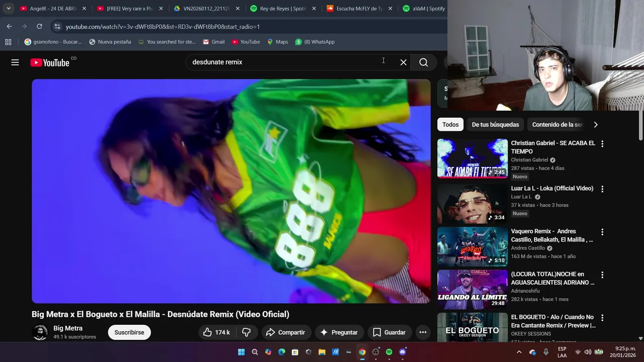Viewport: 644px width, 362px height.
Task: Play the Vaquero Remix thumbnail
Action: coord(472,246)
